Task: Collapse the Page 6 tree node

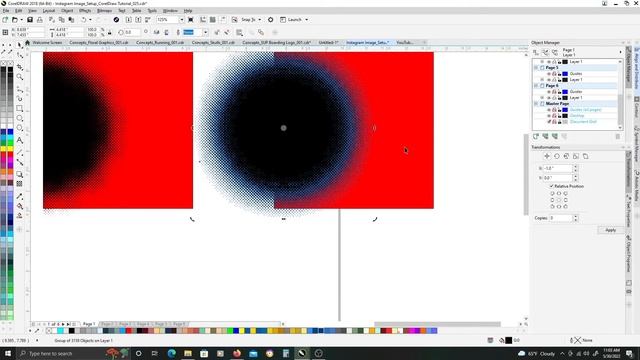Action: 536,86
